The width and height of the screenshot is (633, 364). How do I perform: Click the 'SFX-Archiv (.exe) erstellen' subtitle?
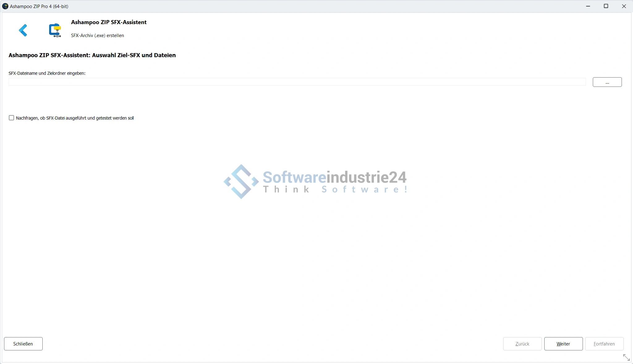(x=97, y=36)
